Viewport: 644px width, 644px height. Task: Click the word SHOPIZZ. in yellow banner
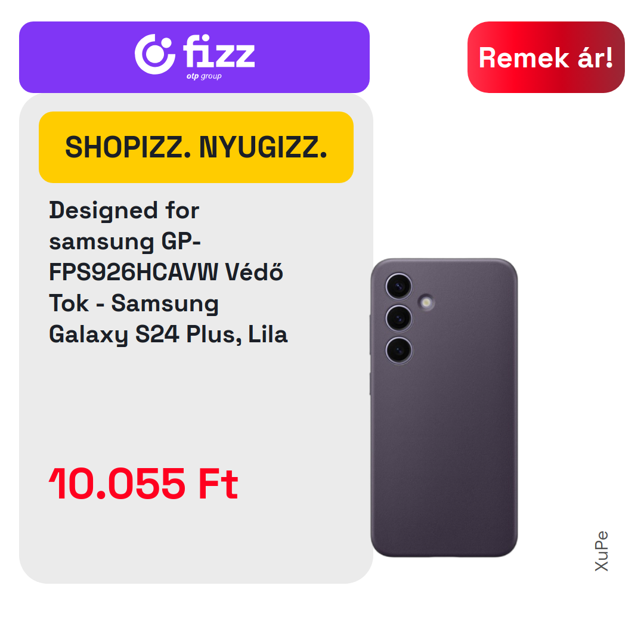(x=128, y=147)
